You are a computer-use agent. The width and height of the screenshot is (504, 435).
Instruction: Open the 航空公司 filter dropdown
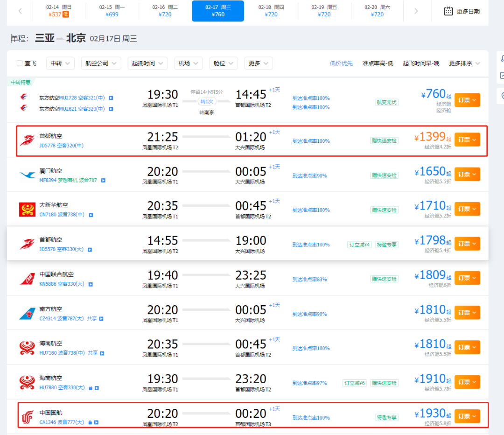pos(101,63)
